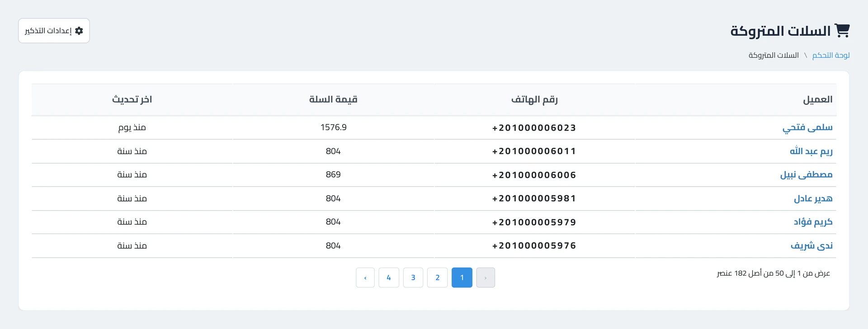Click the قيمة السلة column header
868x329 pixels.
[x=333, y=99]
